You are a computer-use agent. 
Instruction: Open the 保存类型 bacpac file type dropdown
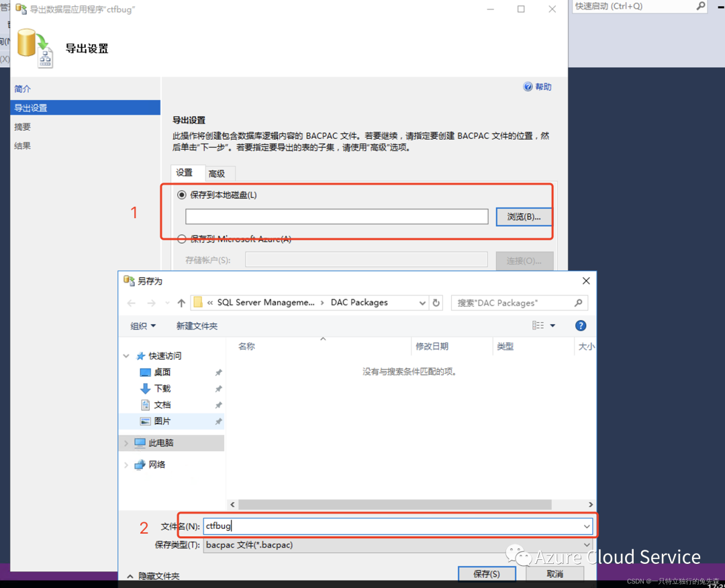(x=397, y=545)
